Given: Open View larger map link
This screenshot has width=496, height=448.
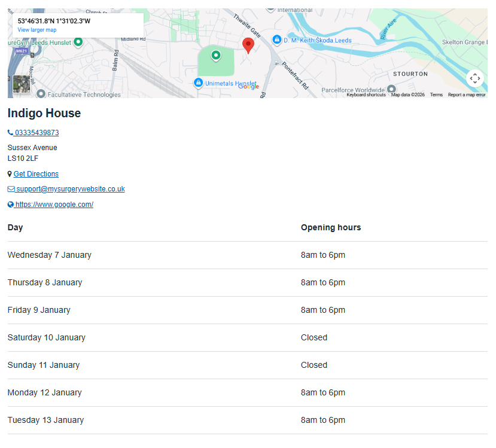Looking at the screenshot, I should 37,30.
